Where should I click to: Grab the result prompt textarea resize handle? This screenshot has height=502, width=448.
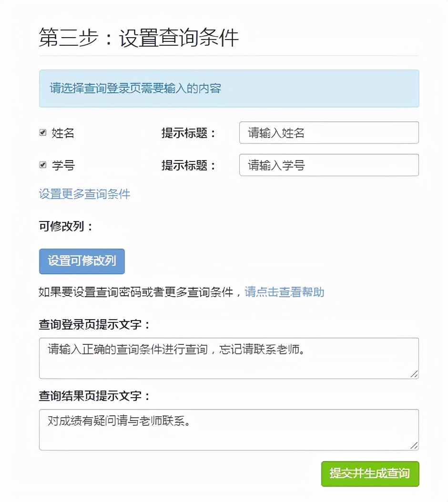point(414,446)
